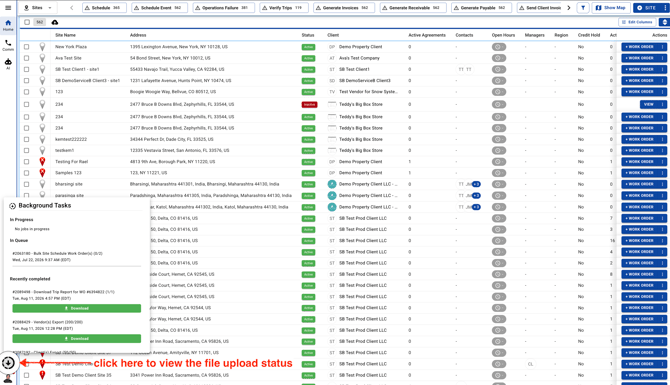The image size is (670, 385).
Task: Click the three-dot menu on inactive 234 row
Action: pyautogui.click(x=663, y=104)
